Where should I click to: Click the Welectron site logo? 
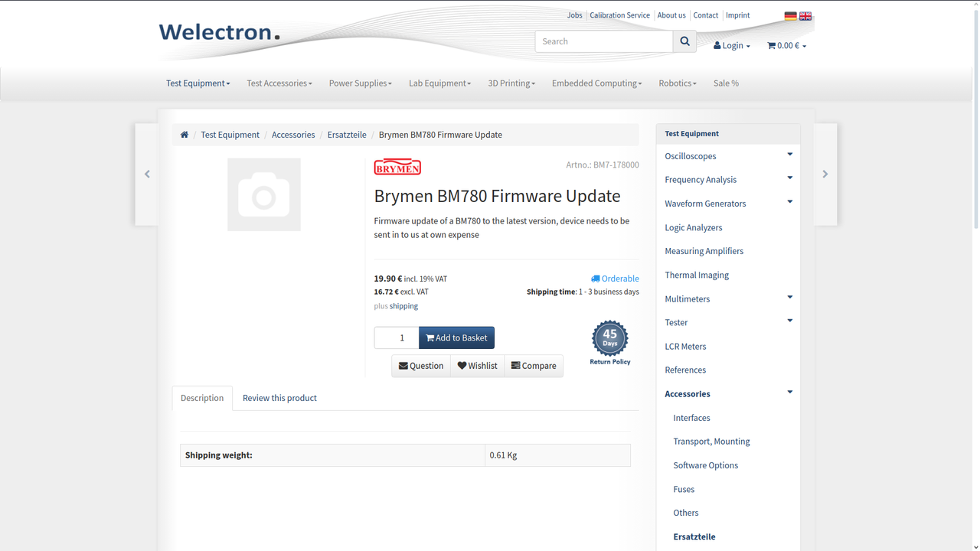click(x=220, y=32)
